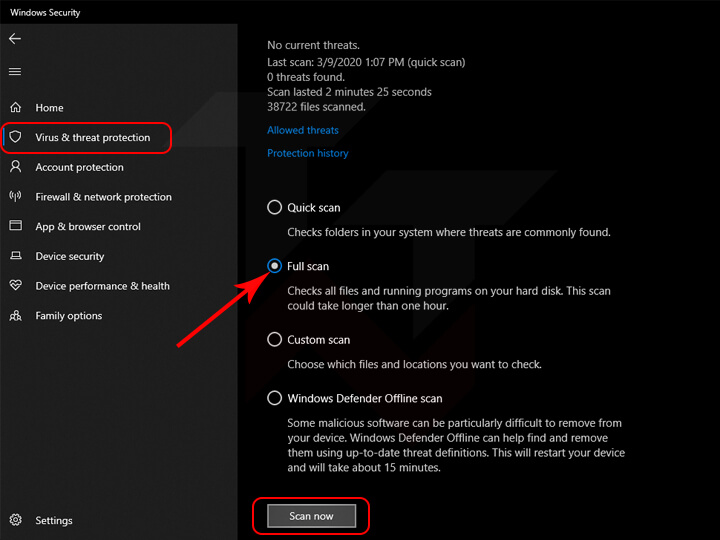Click the Quick scan description text
This screenshot has width=720, height=540.
pos(449,232)
